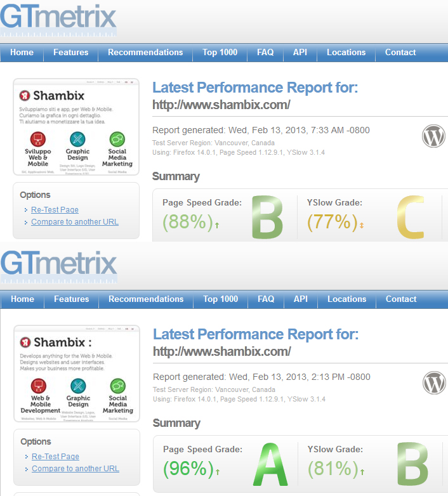Click Re-Test Page under the English Shambix thumbnail

pyautogui.click(x=55, y=457)
